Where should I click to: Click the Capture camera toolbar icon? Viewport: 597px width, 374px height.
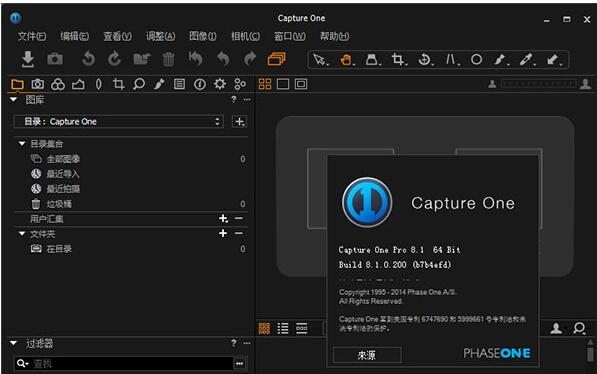(x=55, y=59)
